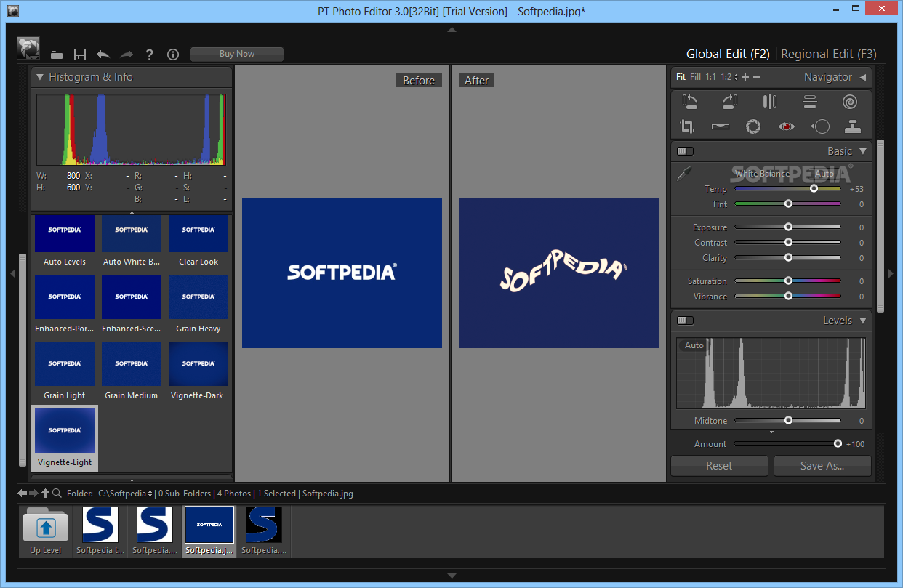Set zoom to Fill
Image resolution: width=903 pixels, height=588 pixels.
696,77
